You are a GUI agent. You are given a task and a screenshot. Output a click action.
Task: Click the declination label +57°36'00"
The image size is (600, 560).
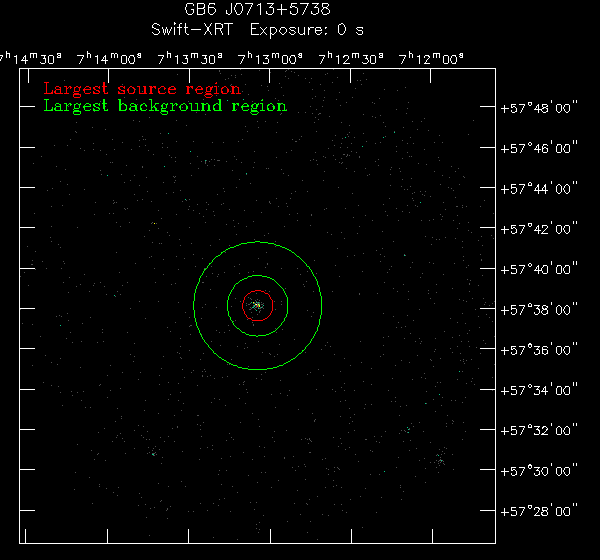tap(539, 350)
